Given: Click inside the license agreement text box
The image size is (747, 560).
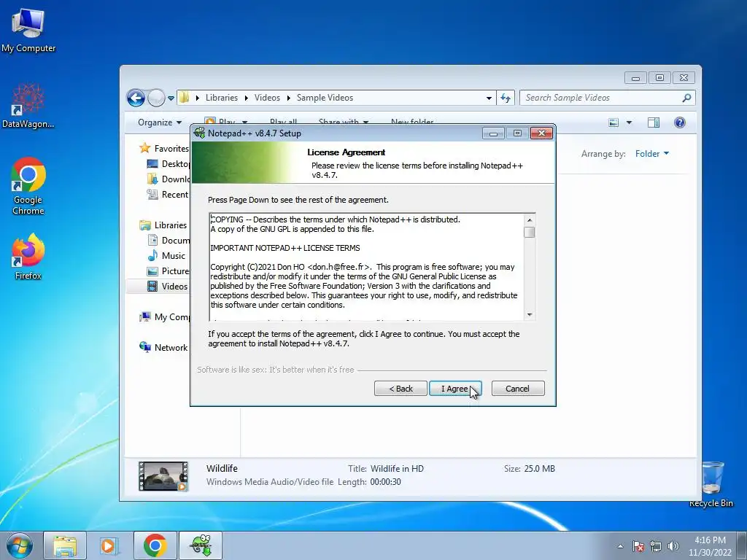Looking at the screenshot, I should click(x=366, y=267).
